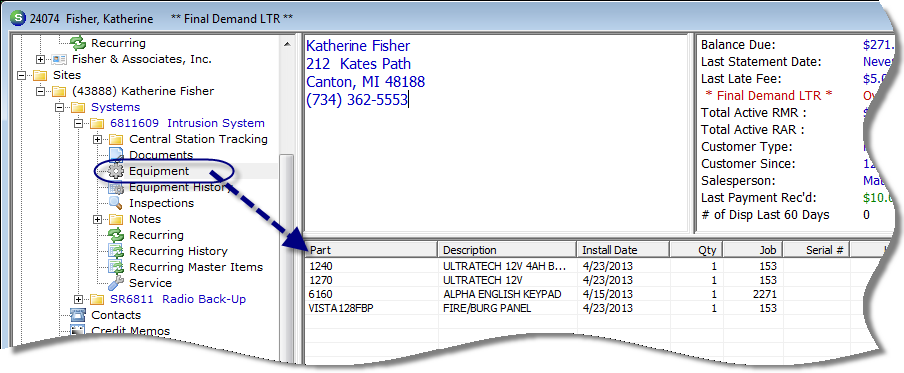904x373 pixels.
Task: Collapse the Systems node
Action: point(59,108)
